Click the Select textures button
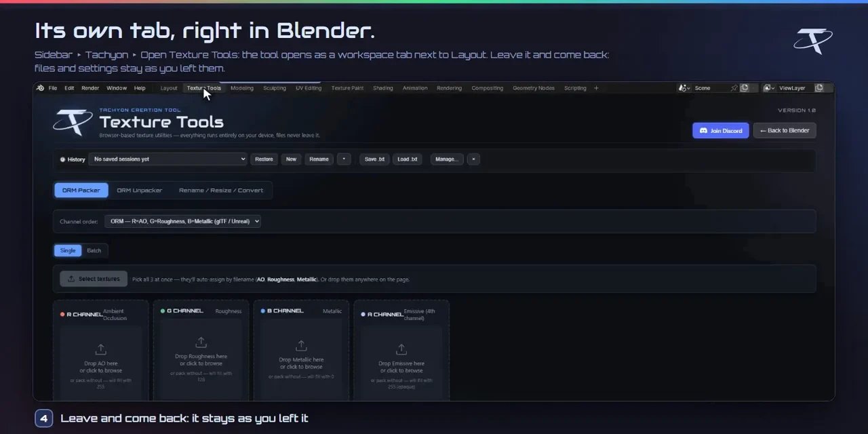 (94, 279)
